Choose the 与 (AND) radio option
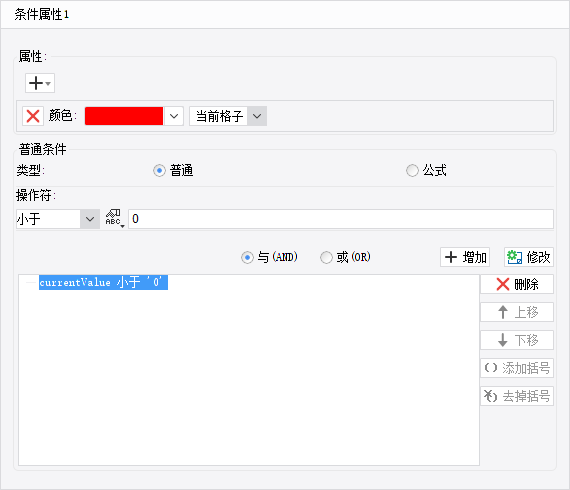 (x=247, y=257)
